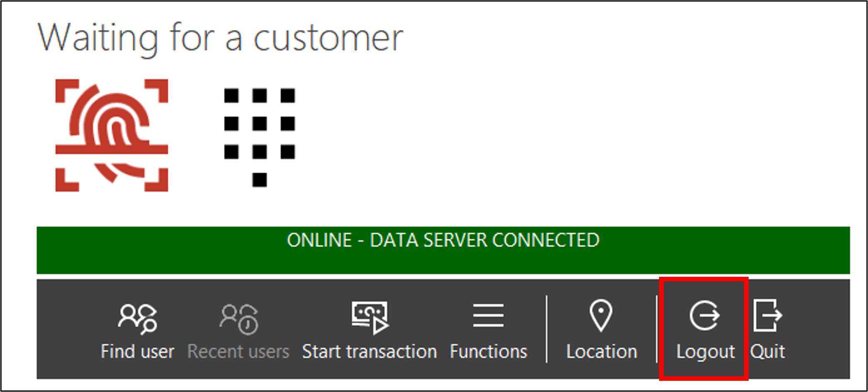Click the divider between Functions and Location
Viewport: 868px width, 392px height.
pyautogui.click(x=547, y=329)
